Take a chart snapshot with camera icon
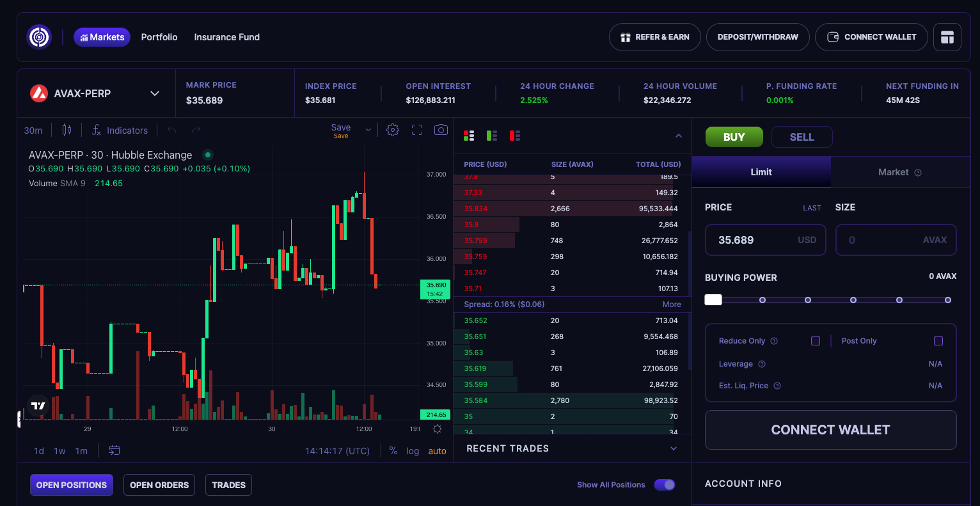980x506 pixels. (x=441, y=130)
